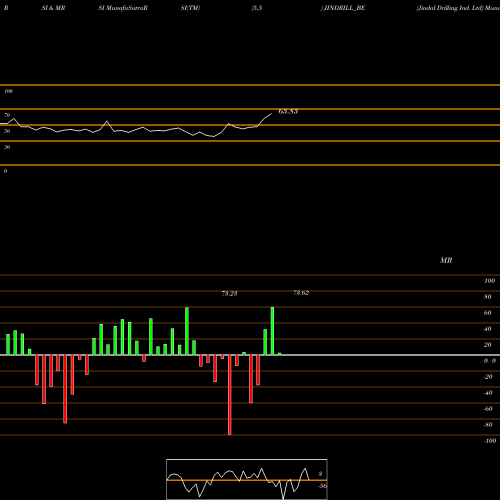Click the RSI axis label 50
This screenshot has height=500, width=500.
(x=7, y=131)
